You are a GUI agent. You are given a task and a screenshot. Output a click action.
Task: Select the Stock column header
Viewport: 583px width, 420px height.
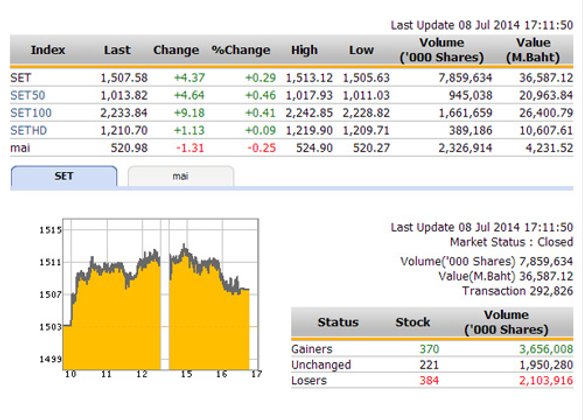(x=412, y=322)
